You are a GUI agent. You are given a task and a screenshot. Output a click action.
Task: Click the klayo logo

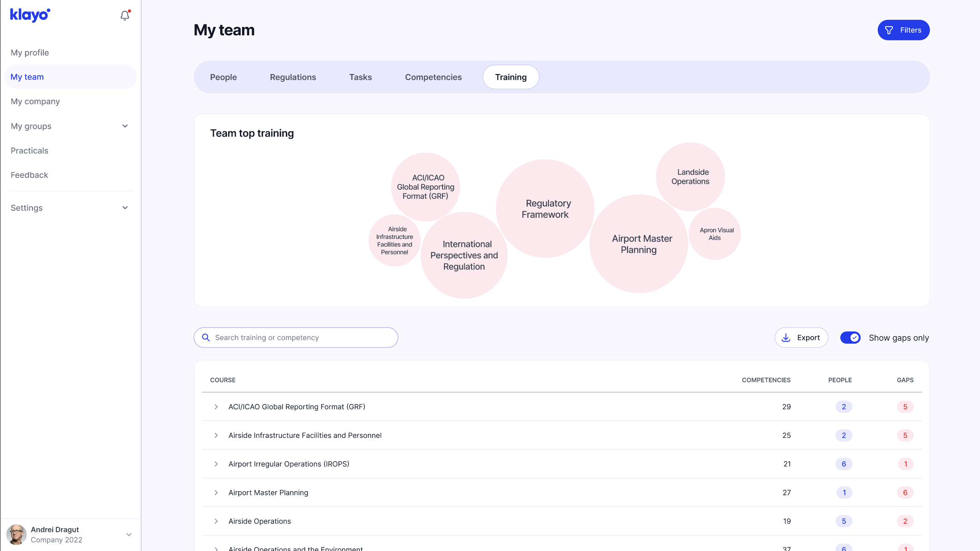30,15
